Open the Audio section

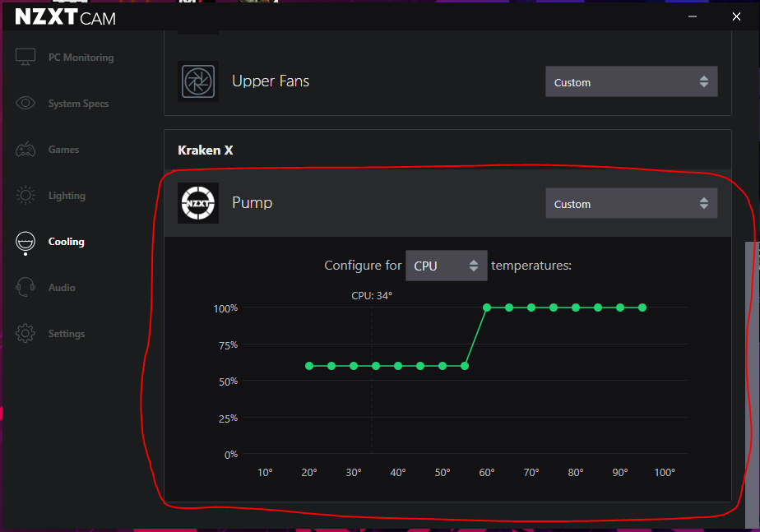[62, 287]
